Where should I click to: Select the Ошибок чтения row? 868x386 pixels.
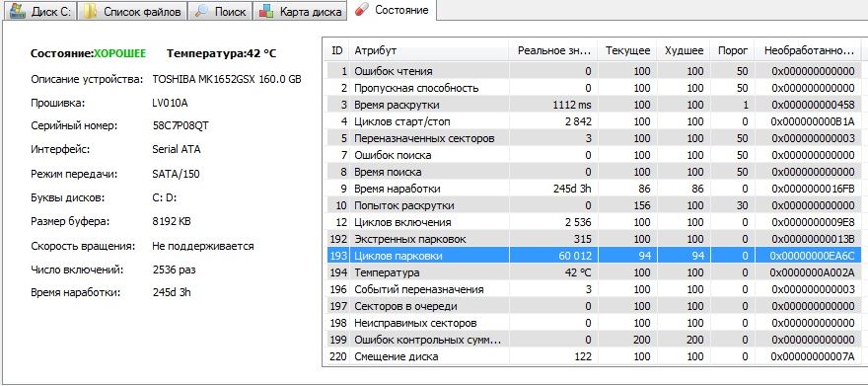(x=593, y=71)
